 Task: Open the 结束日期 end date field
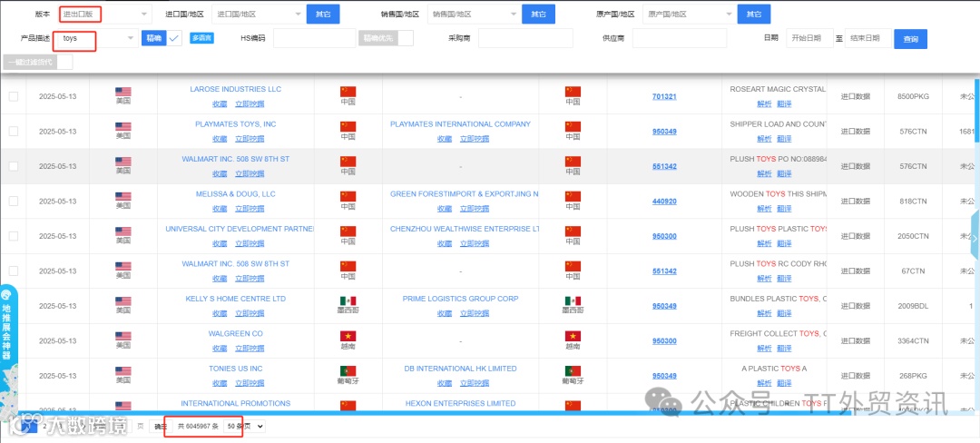(x=868, y=38)
